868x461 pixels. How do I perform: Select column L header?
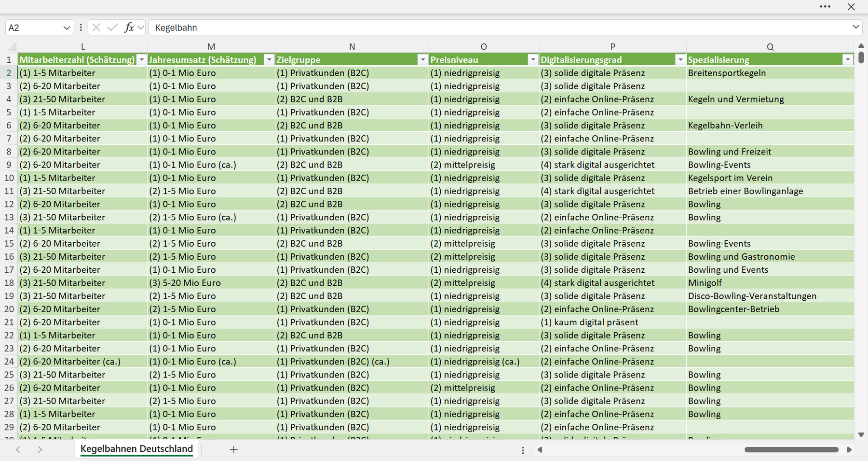83,47
